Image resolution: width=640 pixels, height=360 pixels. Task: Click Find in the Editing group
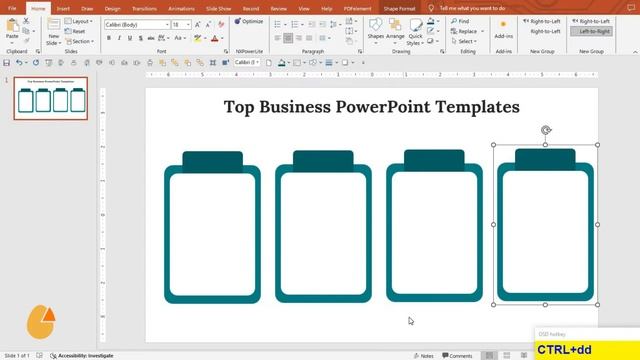460,21
